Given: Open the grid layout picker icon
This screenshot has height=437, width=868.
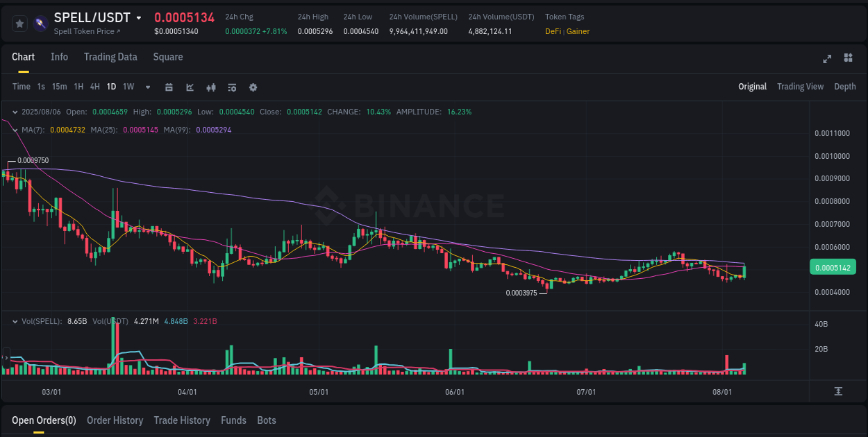Looking at the screenshot, I should pyautogui.click(x=848, y=59).
